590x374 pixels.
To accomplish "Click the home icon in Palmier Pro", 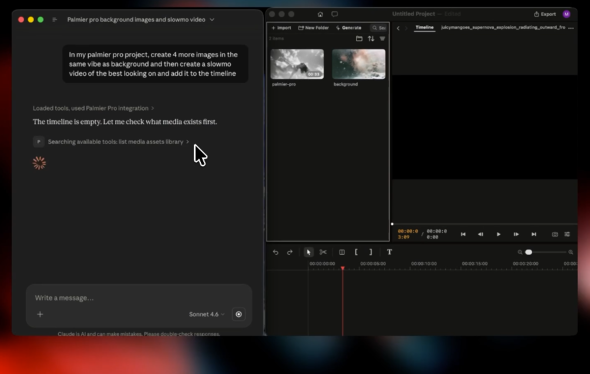I will [320, 14].
